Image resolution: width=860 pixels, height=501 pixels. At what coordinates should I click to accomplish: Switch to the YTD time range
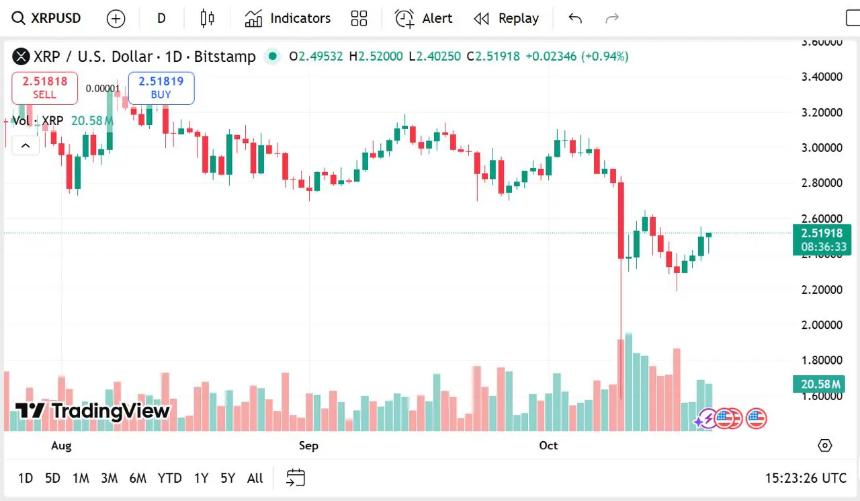[170, 478]
